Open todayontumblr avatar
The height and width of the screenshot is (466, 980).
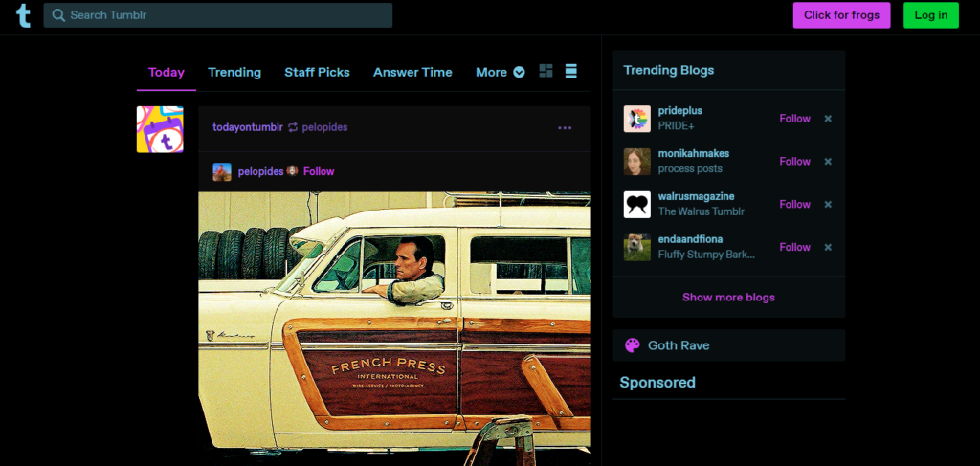(160, 129)
